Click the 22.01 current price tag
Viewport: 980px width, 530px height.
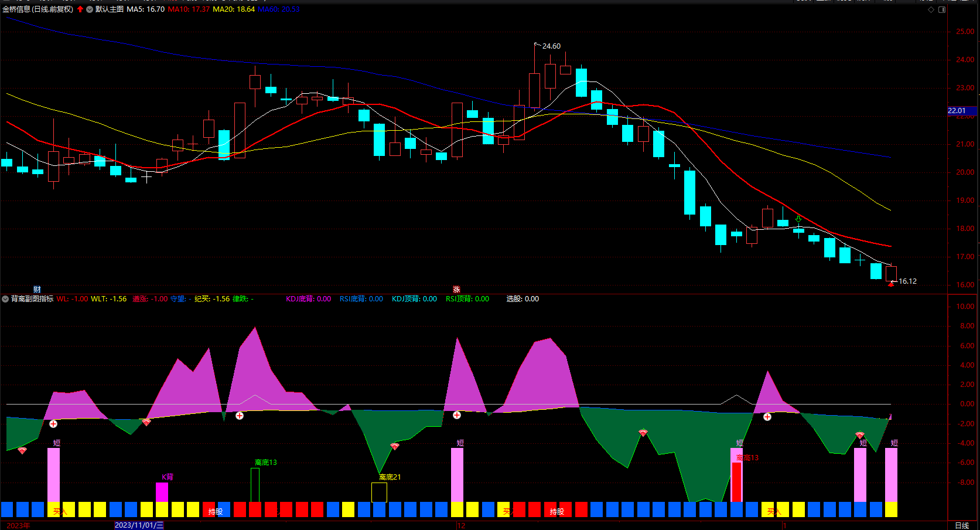click(961, 111)
